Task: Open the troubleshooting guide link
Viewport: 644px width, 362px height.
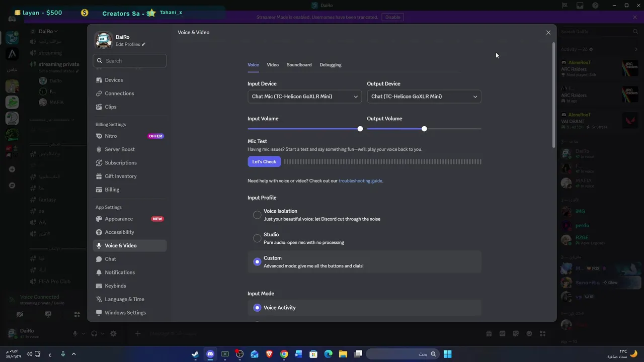Action: coord(360,181)
